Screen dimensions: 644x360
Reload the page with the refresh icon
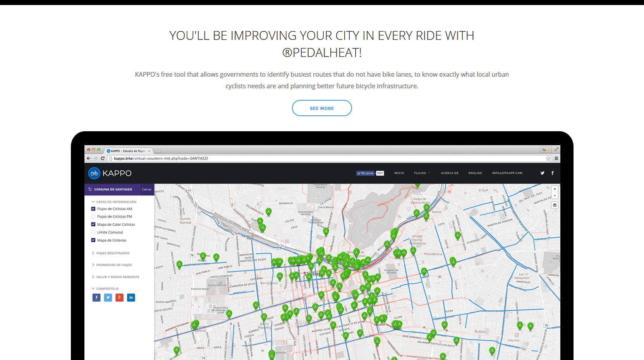(x=103, y=158)
